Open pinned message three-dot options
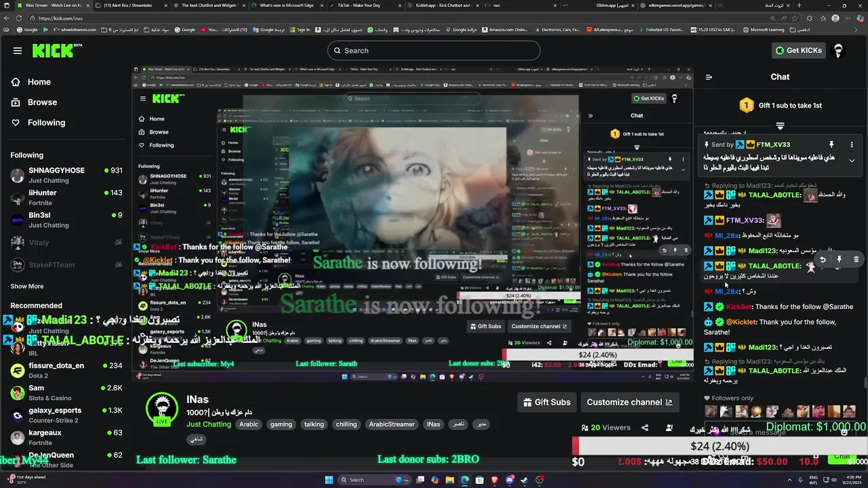Viewport: 868px width, 488px height. coord(852,144)
